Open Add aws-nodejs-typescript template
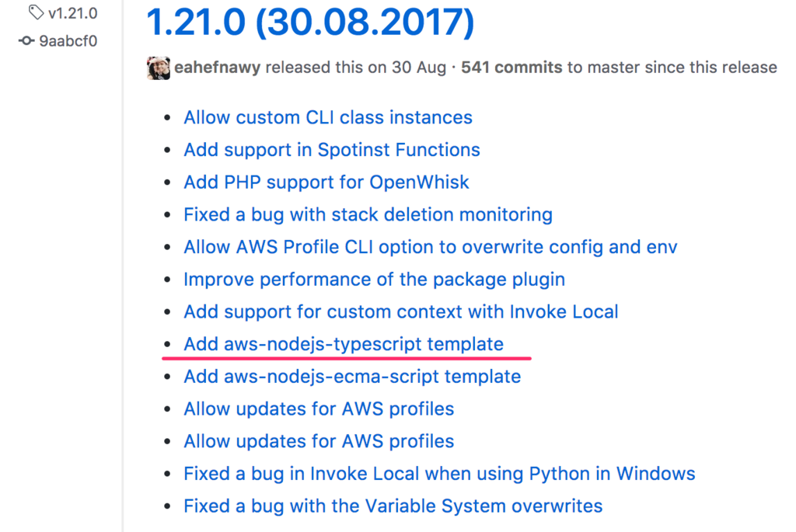 click(343, 344)
